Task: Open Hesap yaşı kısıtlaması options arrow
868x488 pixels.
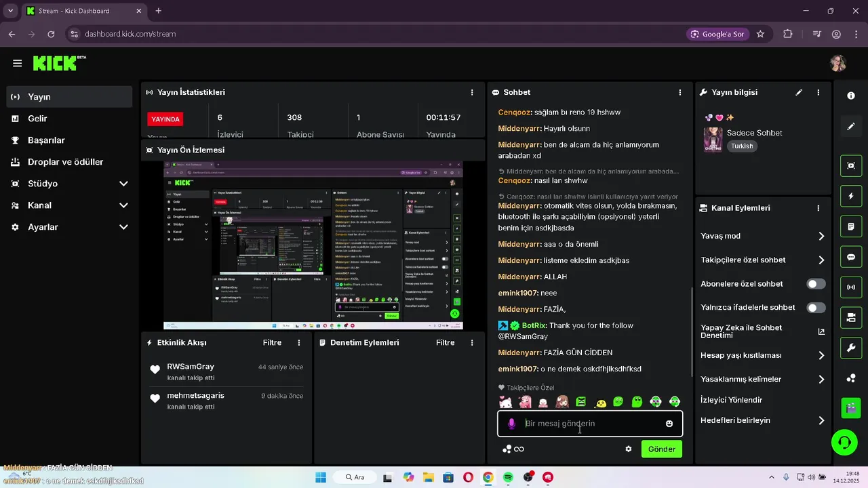Action: pos(821,356)
